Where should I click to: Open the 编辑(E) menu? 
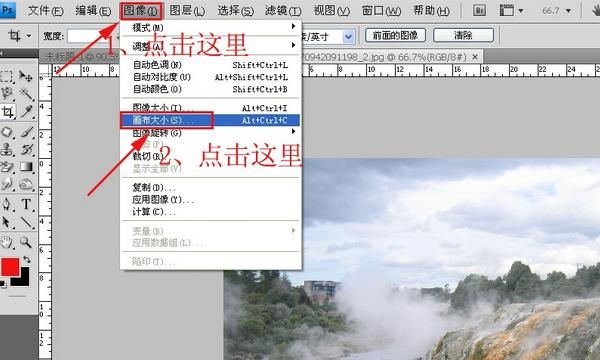93,11
